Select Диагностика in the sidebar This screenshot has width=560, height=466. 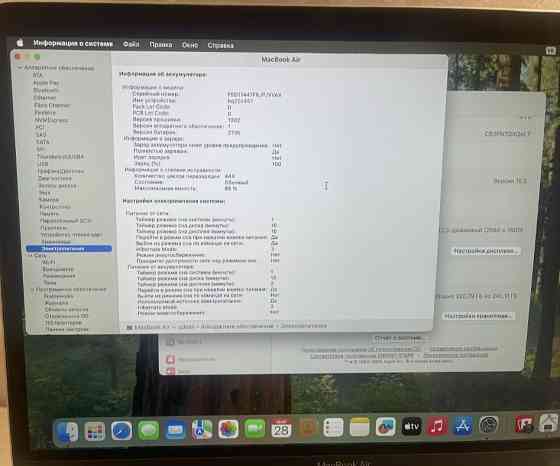[55, 178]
